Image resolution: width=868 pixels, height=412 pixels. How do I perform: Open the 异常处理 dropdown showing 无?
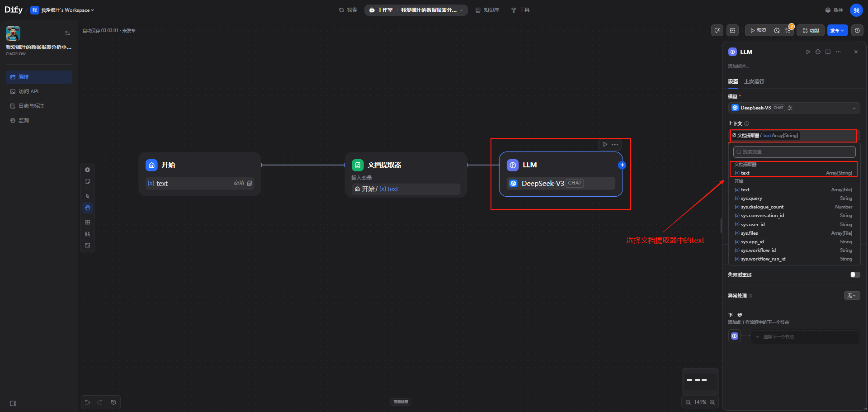852,295
